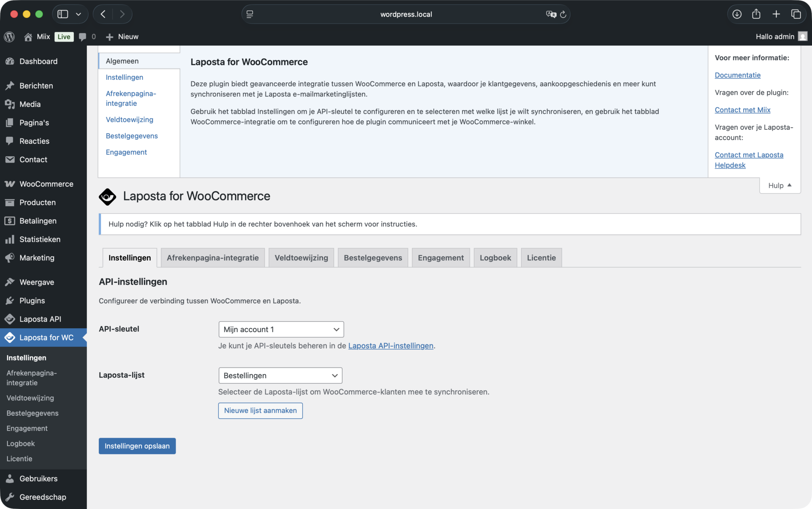Click the Laposta for WooCommerce logo icon
The height and width of the screenshot is (509, 812).
coord(107,197)
